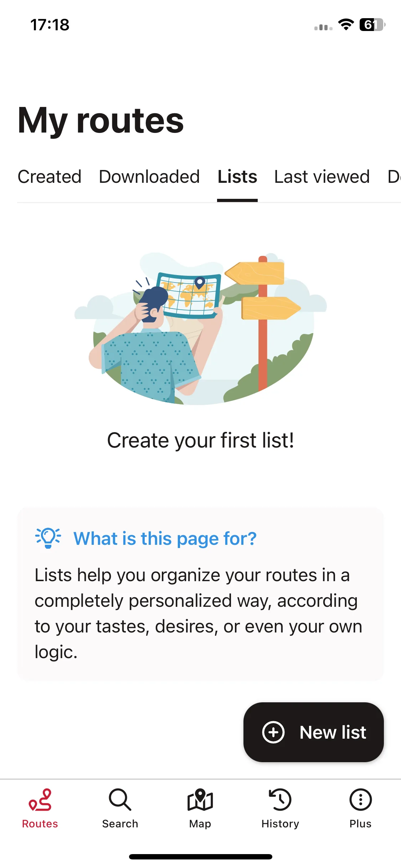
Task: Create a list with the New list button
Action: click(x=314, y=732)
